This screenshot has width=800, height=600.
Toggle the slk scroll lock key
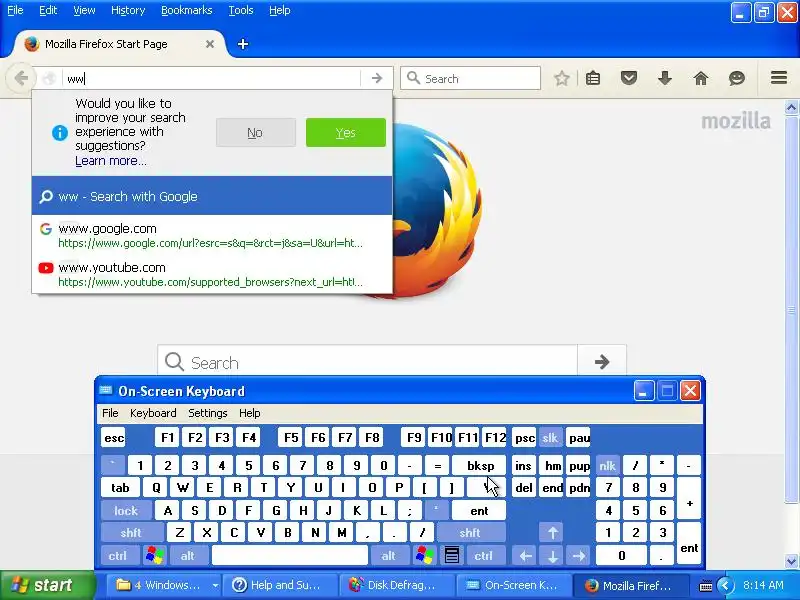click(x=550, y=438)
